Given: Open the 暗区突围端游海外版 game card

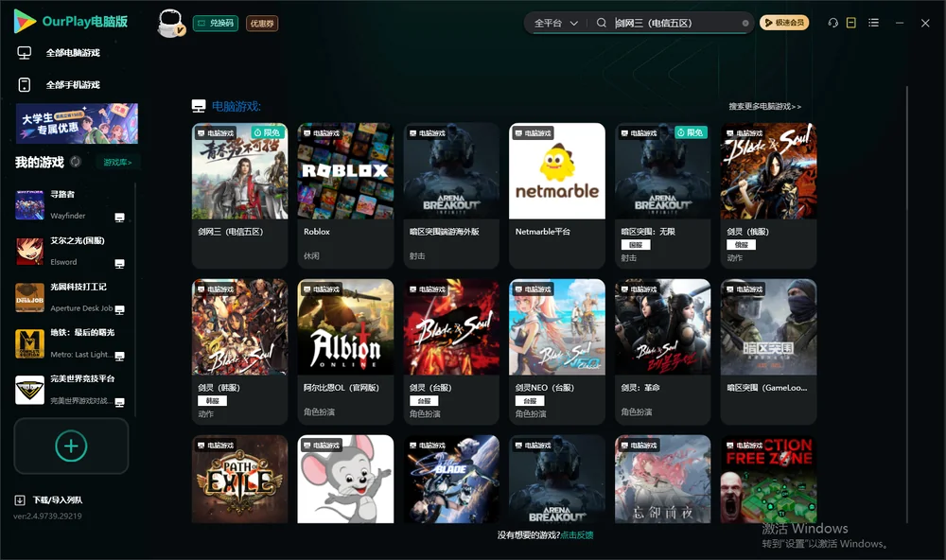Looking at the screenshot, I should click(451, 196).
